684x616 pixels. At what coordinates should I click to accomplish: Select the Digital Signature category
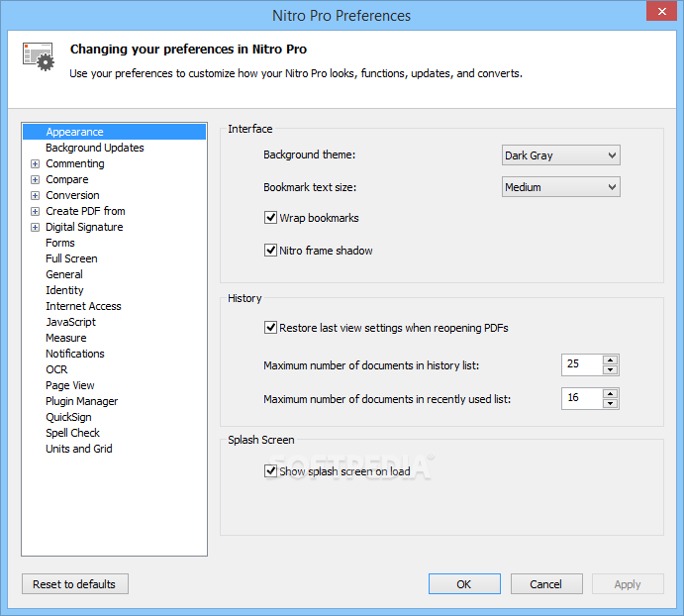pyautogui.click(x=84, y=227)
